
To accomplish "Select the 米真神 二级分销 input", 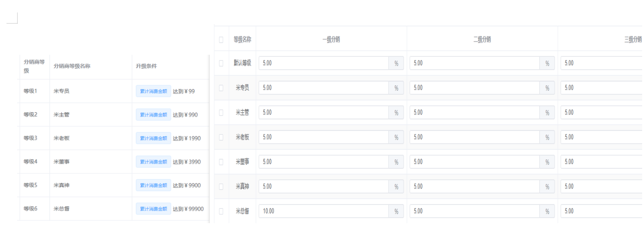I will pyautogui.click(x=475, y=186).
